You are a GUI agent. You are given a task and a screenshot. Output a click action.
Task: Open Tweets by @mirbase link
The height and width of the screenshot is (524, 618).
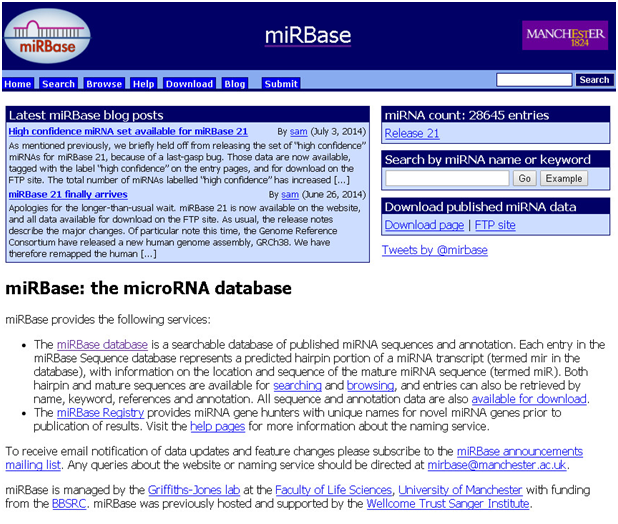pyautogui.click(x=435, y=250)
